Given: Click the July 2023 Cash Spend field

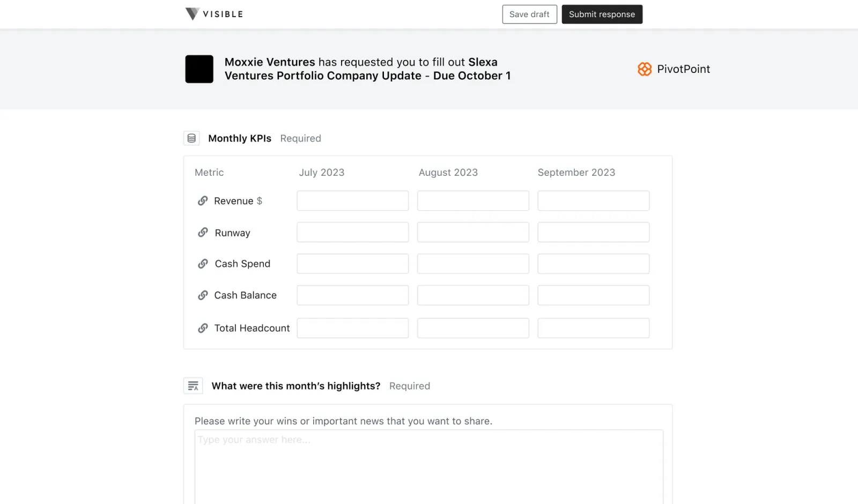Looking at the screenshot, I should click(352, 263).
